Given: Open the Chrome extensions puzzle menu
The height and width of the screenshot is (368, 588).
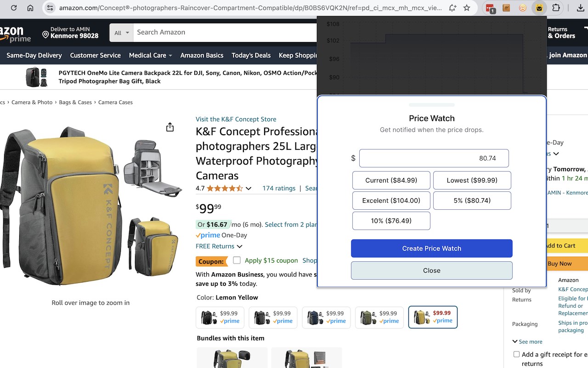Looking at the screenshot, I should coord(556,8).
